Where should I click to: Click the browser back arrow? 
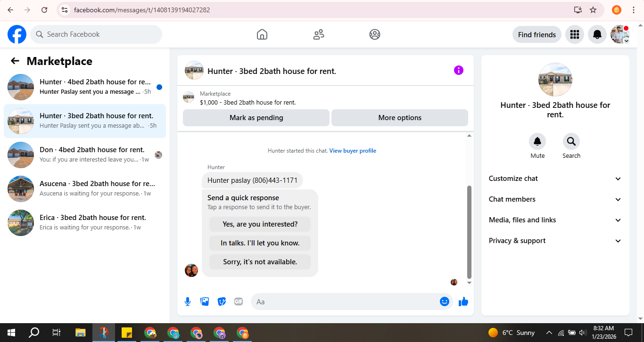click(10, 10)
